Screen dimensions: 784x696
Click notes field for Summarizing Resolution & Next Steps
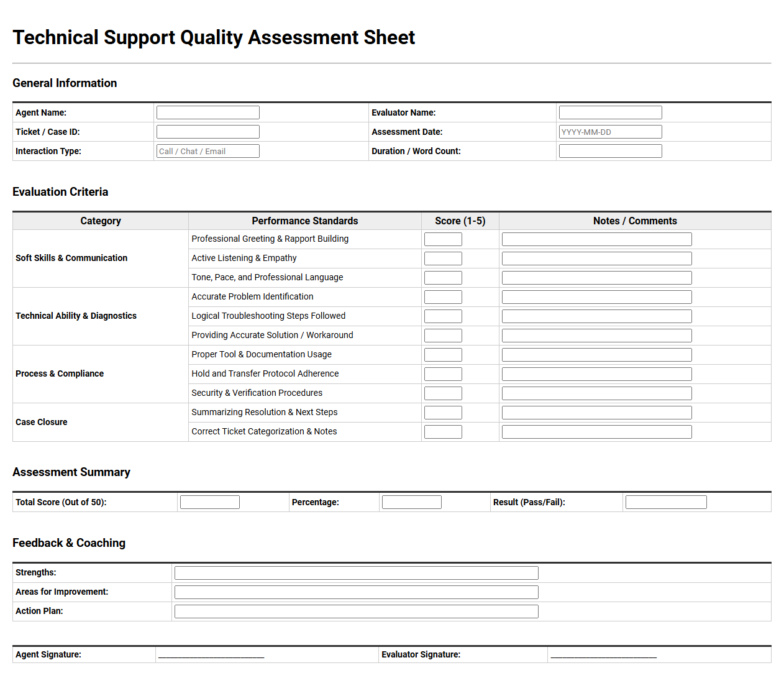597,413
